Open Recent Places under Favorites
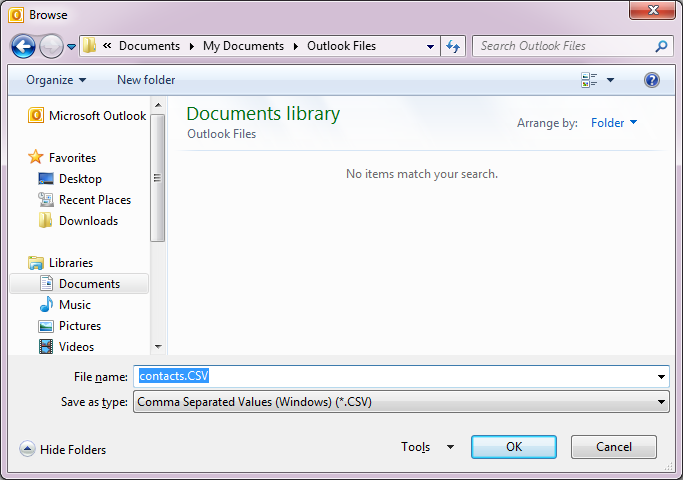 click(95, 199)
